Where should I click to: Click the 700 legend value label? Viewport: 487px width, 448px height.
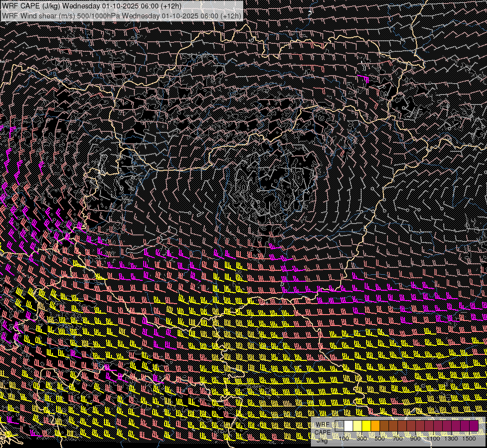397,439
